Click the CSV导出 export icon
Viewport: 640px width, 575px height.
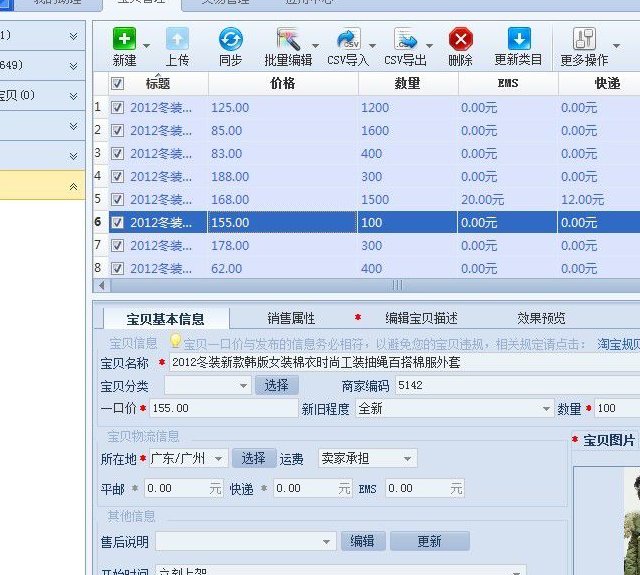coord(405,39)
